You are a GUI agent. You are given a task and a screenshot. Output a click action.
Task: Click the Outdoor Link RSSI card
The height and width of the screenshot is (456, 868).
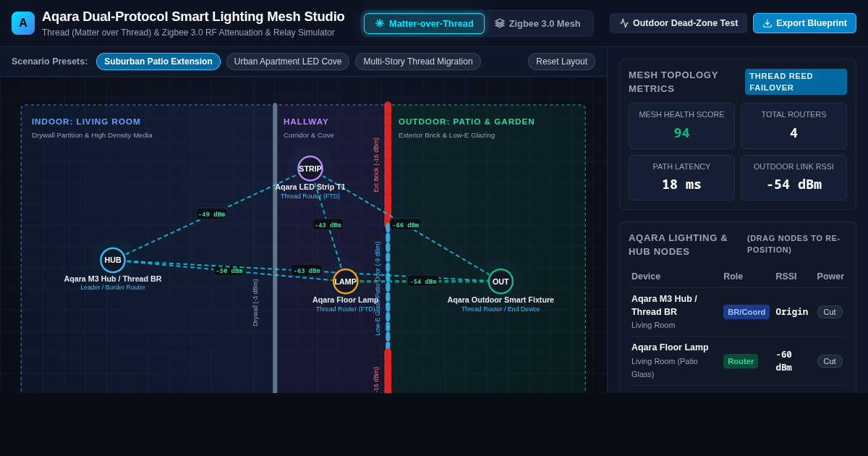[793, 177]
